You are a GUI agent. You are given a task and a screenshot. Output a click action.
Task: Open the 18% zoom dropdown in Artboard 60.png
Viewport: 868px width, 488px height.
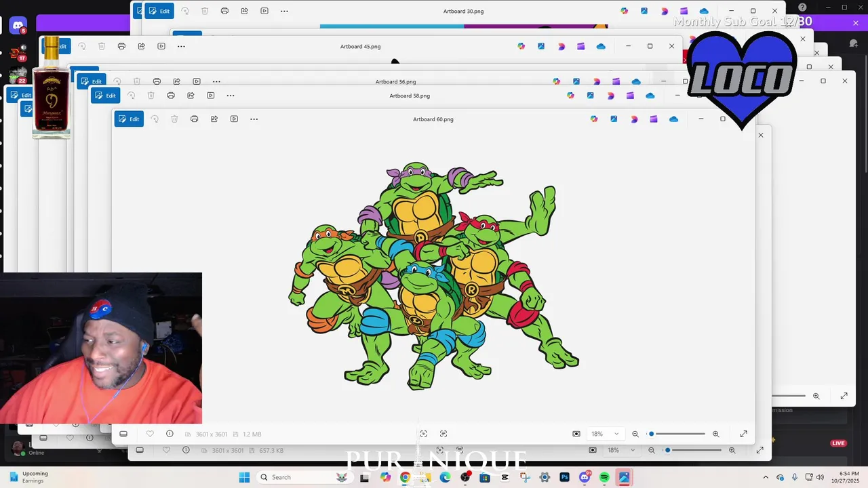pos(605,434)
